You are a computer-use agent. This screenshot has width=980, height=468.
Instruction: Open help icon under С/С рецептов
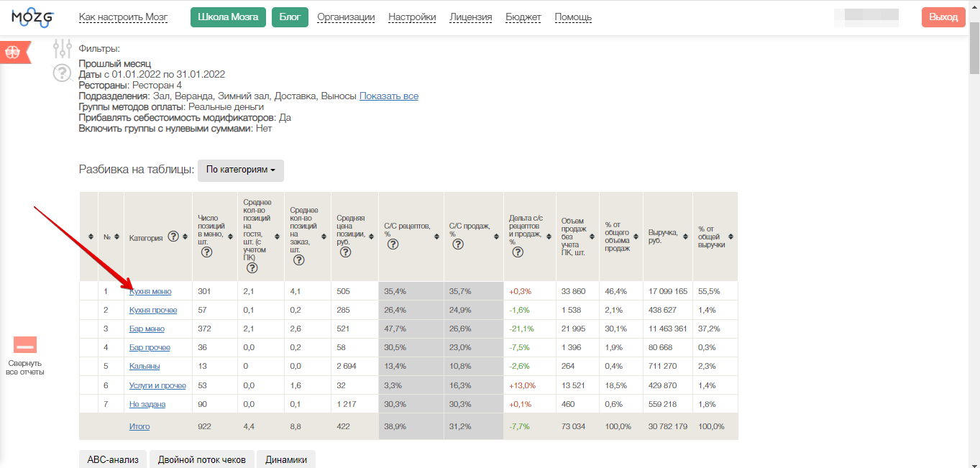(x=393, y=244)
